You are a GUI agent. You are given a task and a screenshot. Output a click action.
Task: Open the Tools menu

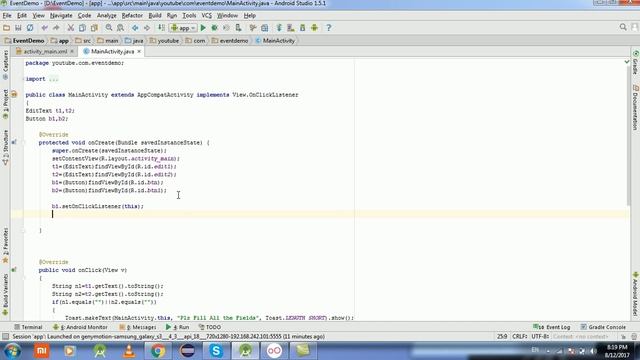coord(189,16)
